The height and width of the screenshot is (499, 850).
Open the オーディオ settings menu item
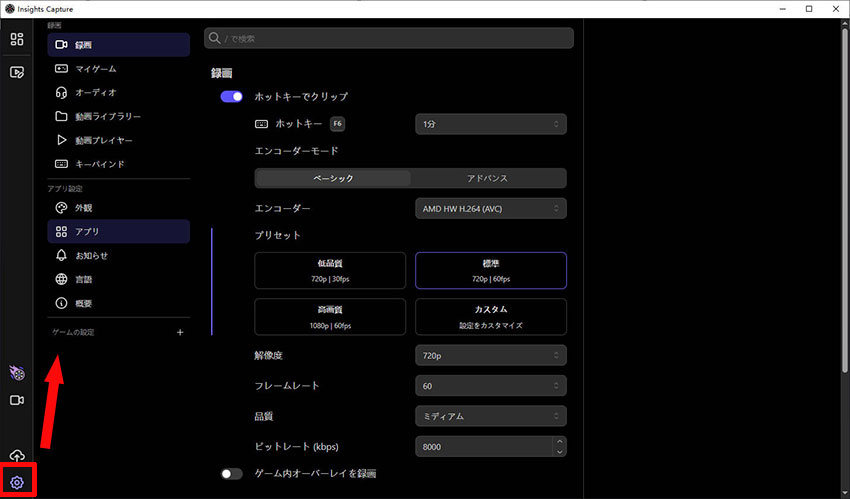tap(96, 92)
